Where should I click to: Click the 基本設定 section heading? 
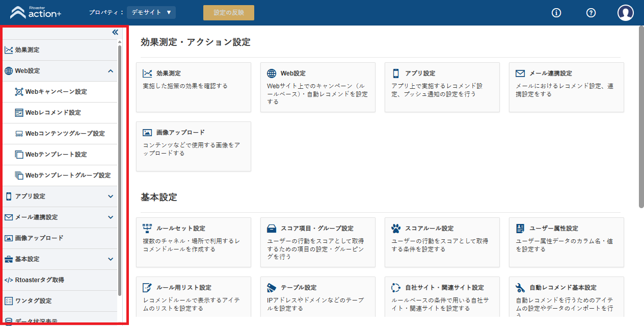click(158, 197)
